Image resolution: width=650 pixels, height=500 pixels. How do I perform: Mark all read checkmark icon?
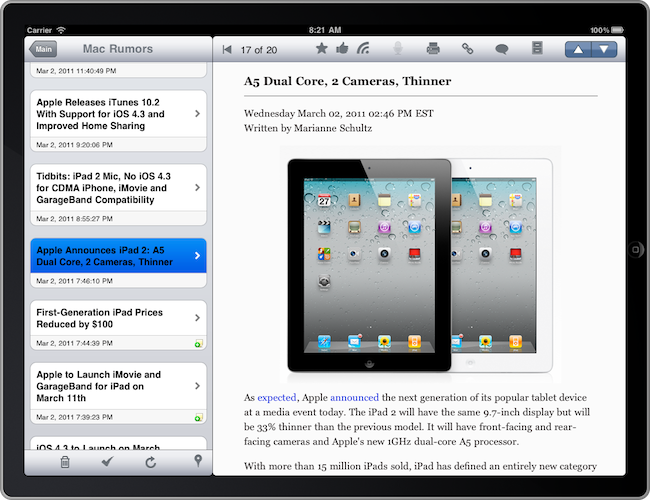point(107,461)
